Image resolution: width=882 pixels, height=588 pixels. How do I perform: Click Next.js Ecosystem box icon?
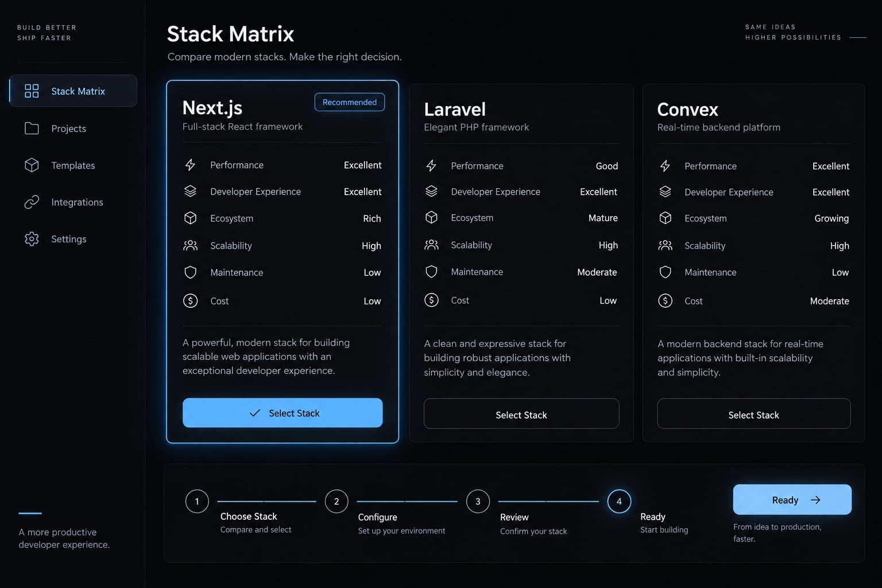coord(190,218)
